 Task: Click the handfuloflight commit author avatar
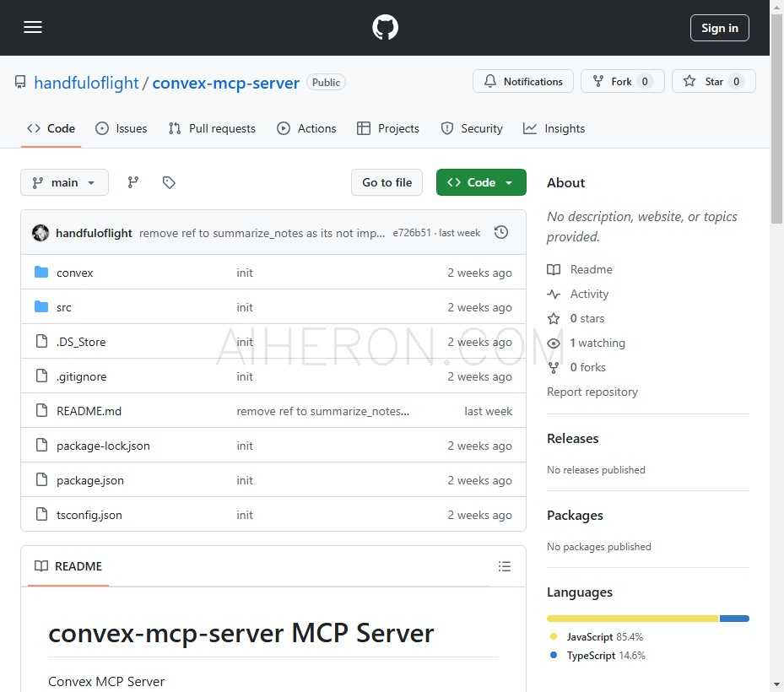pyautogui.click(x=41, y=233)
